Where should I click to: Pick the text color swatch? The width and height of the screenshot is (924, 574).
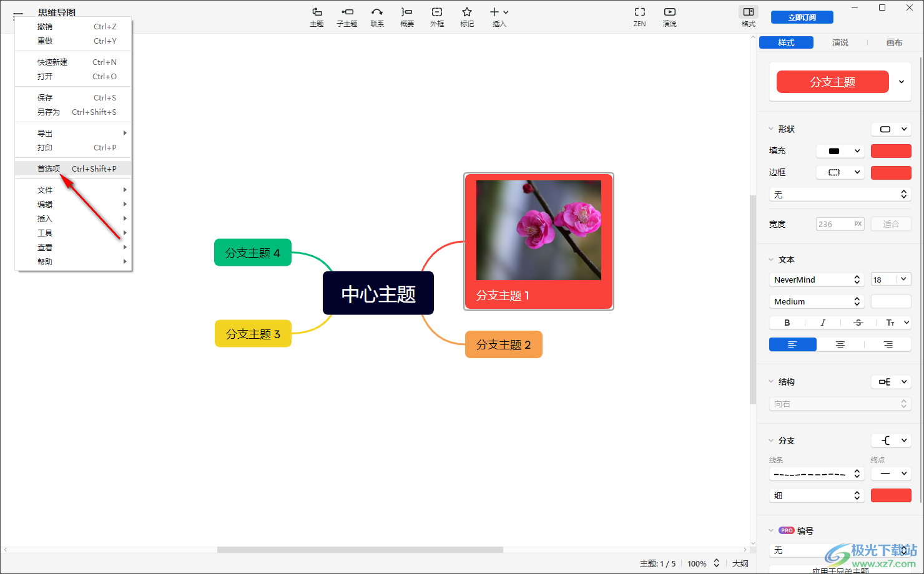pos(891,301)
